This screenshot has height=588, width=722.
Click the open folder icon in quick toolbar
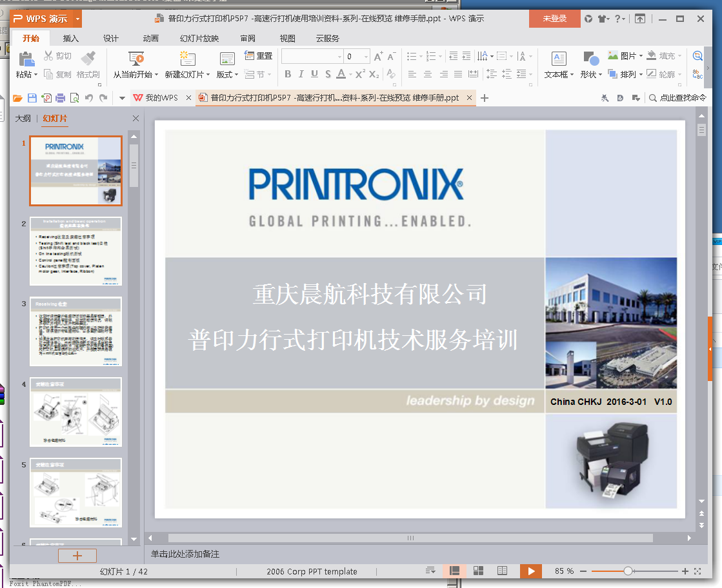17,98
